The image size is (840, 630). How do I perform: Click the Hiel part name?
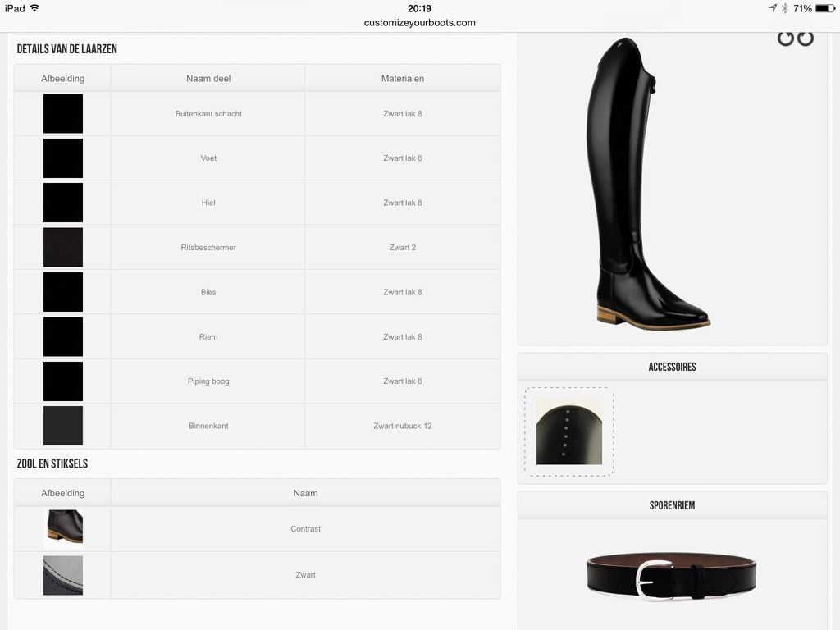tap(208, 203)
